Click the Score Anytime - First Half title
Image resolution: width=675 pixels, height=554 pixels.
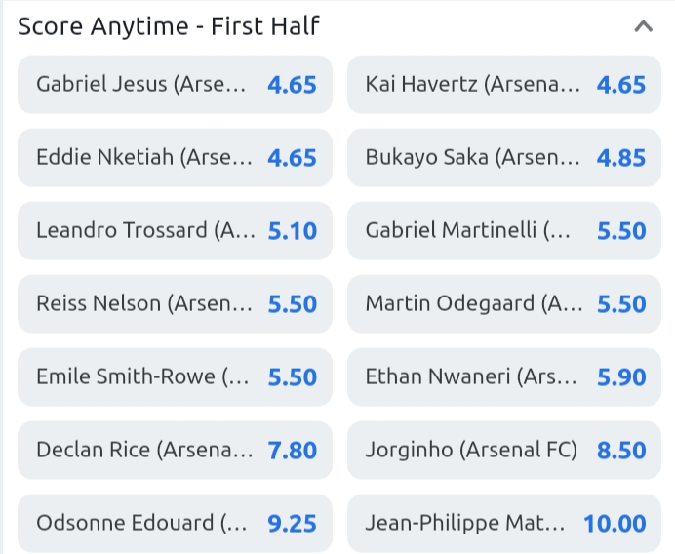pos(169,26)
